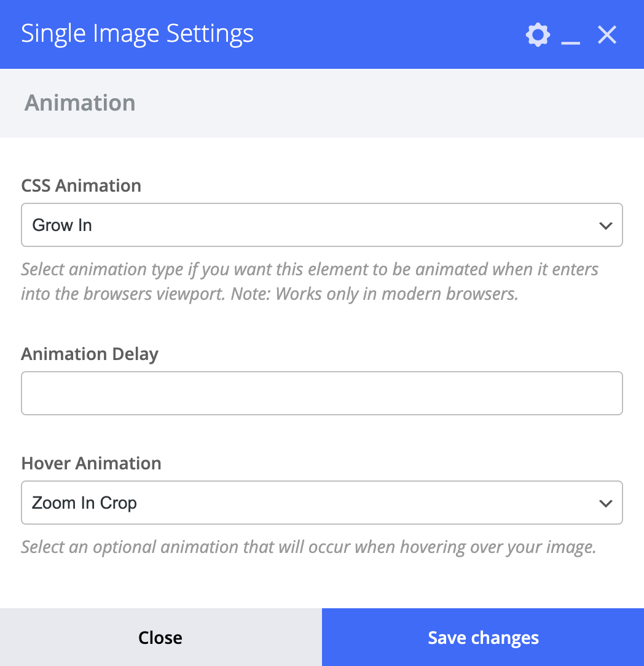Click the gray Animation section bar empty area
The height and width of the screenshot is (666, 644).
(382, 103)
